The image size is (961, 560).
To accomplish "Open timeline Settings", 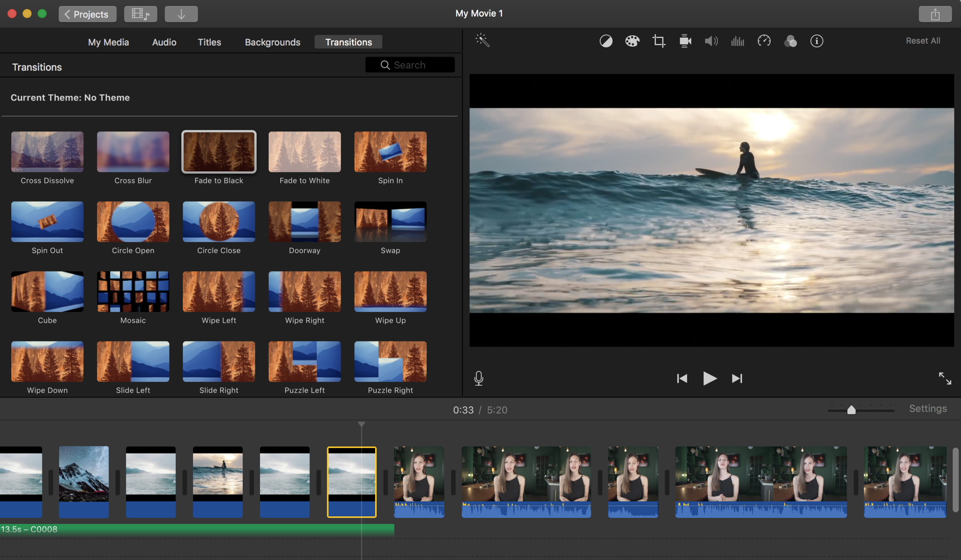I will pyautogui.click(x=928, y=408).
